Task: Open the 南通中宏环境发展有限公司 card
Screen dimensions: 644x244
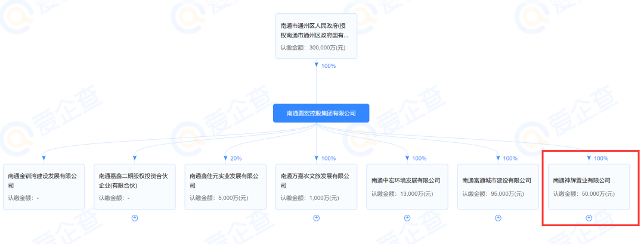Action: pyautogui.click(x=407, y=187)
